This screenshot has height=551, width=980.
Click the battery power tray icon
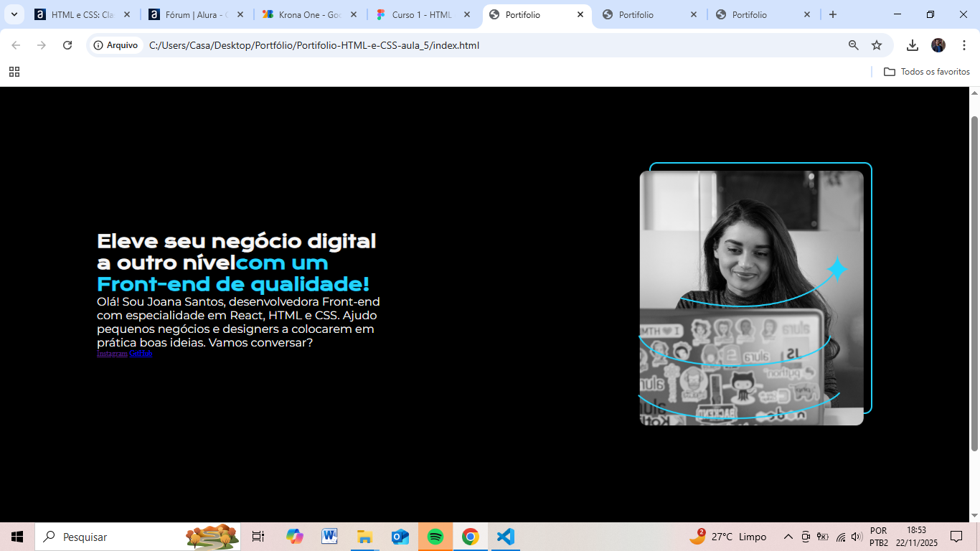pos(823,537)
